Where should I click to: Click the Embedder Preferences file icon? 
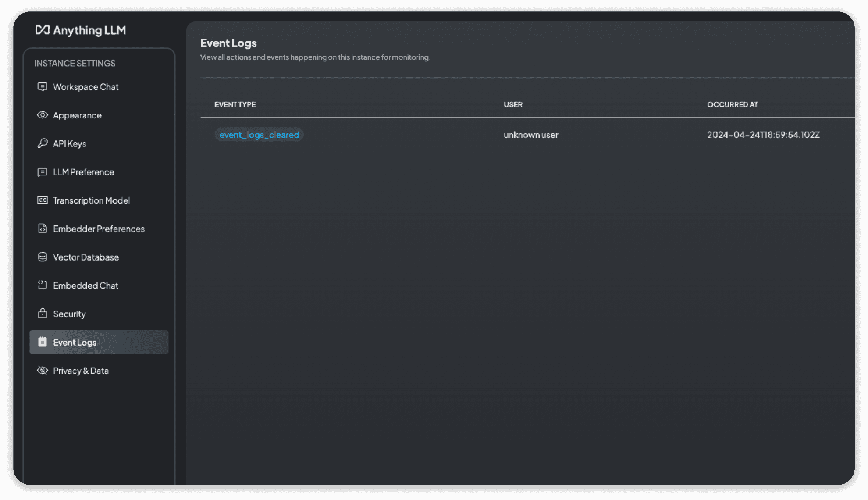click(42, 229)
